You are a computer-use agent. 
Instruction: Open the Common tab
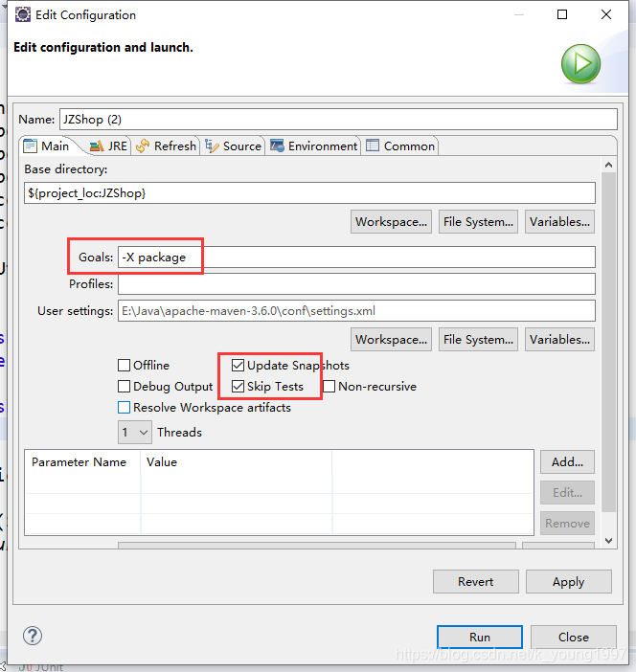tap(400, 146)
